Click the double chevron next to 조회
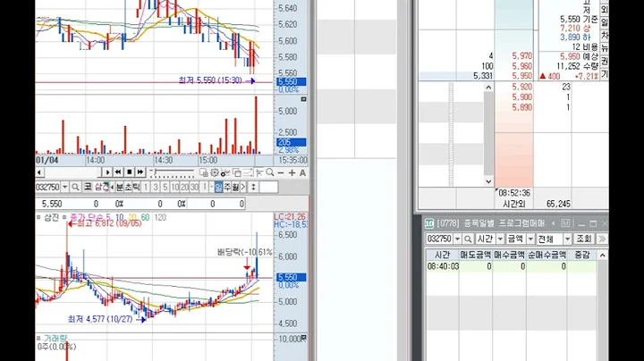644x361 pixels. coord(602,239)
